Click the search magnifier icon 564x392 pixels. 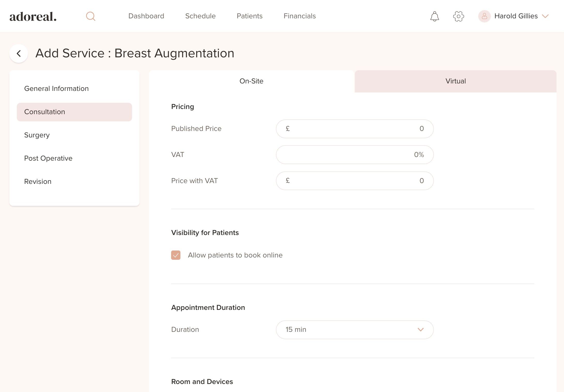[x=90, y=16]
